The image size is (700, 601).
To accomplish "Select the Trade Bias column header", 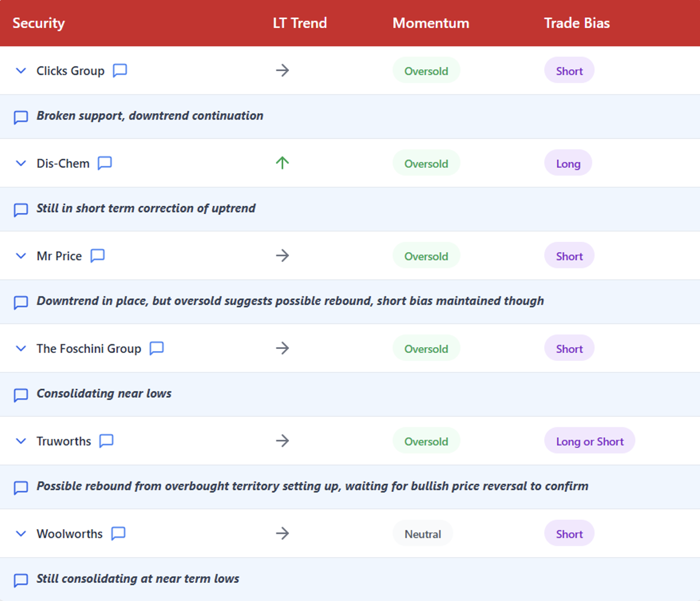I will point(577,23).
